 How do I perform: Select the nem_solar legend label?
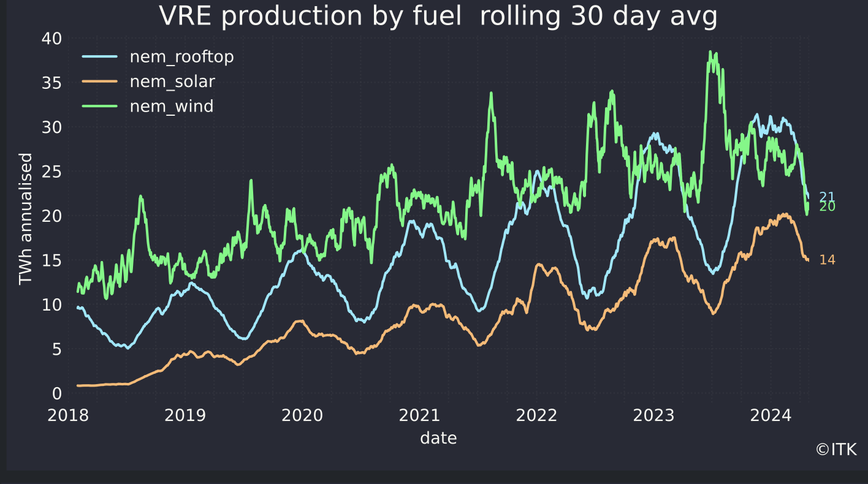[172, 81]
